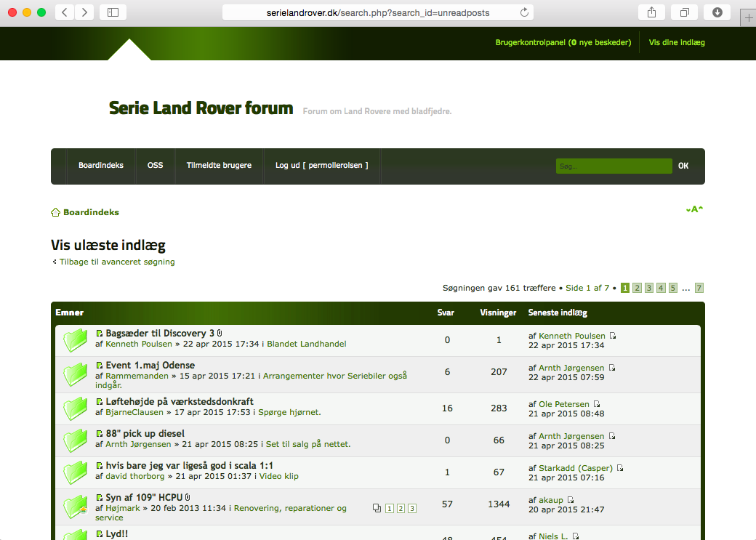Log ud from the permollerolsen account
Viewport: 756px width, 540px height.
(x=321, y=165)
